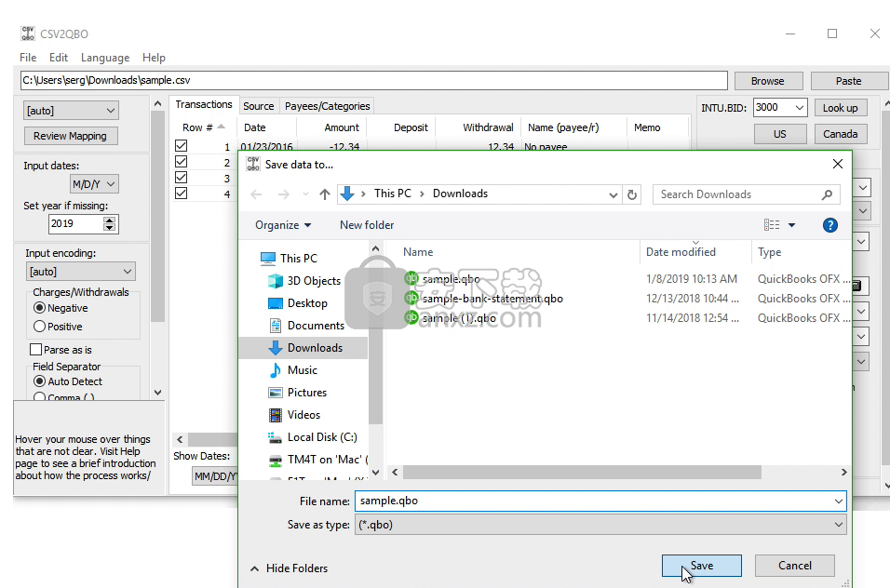890x588 pixels.
Task: Select the sample.qbo file
Action: pyautogui.click(x=442, y=279)
